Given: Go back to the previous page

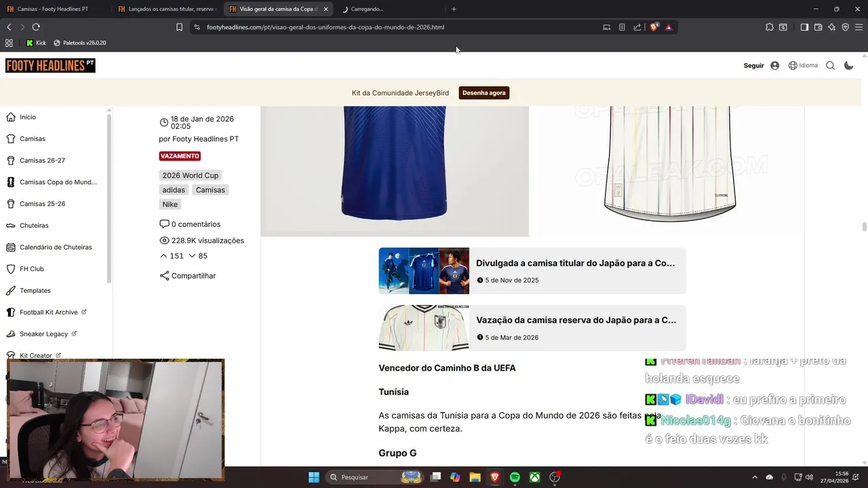Looking at the screenshot, I should [x=9, y=27].
